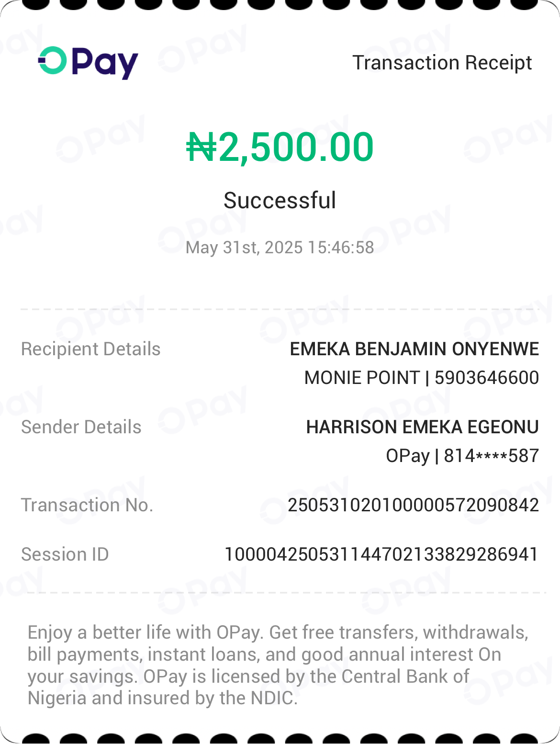This screenshot has width=560, height=744.
Task: Click the dark blue 'Pay' logo wordmark
Action: (x=105, y=63)
